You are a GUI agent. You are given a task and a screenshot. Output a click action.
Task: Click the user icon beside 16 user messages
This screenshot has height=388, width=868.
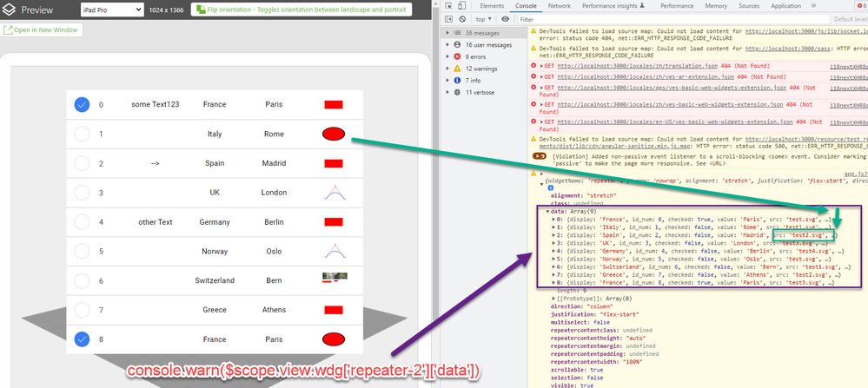tap(457, 45)
